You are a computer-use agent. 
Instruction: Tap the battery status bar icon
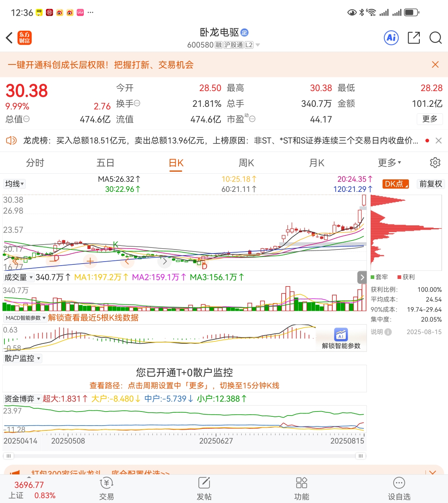pos(411,12)
